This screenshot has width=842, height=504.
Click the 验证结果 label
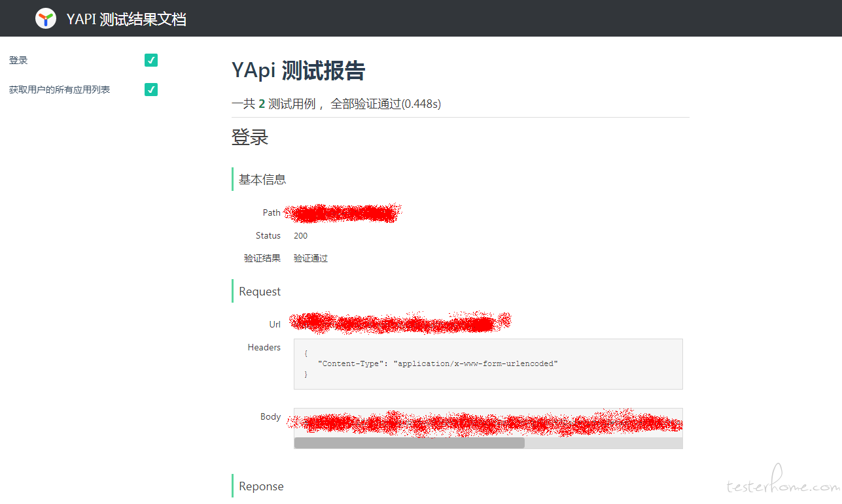[262, 258]
